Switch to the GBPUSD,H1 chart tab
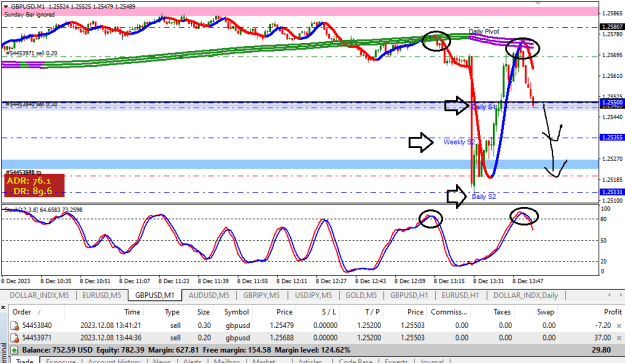625x363 pixels. [409, 295]
